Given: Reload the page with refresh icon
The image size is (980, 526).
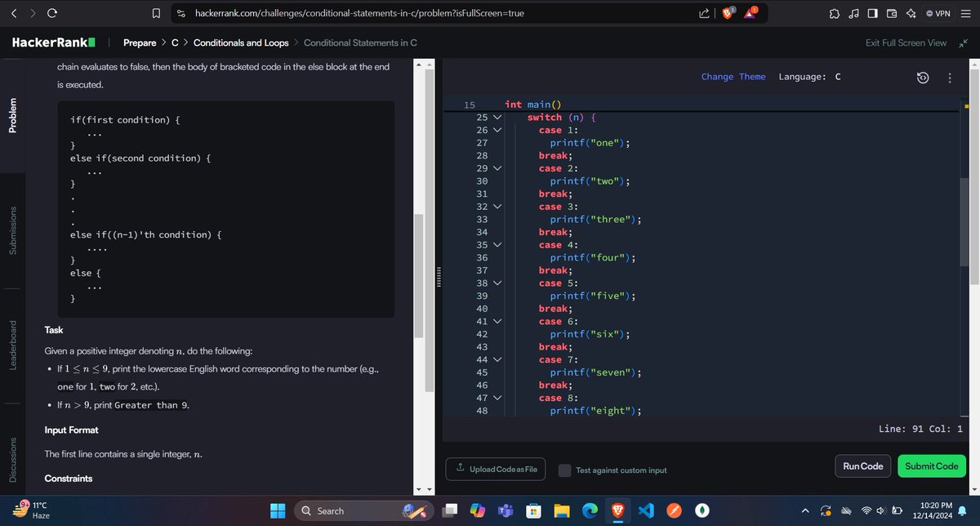Looking at the screenshot, I should 52,13.
